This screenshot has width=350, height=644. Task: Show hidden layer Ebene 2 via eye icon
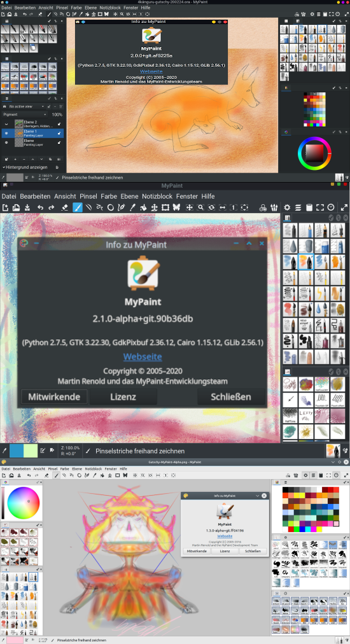(6, 123)
